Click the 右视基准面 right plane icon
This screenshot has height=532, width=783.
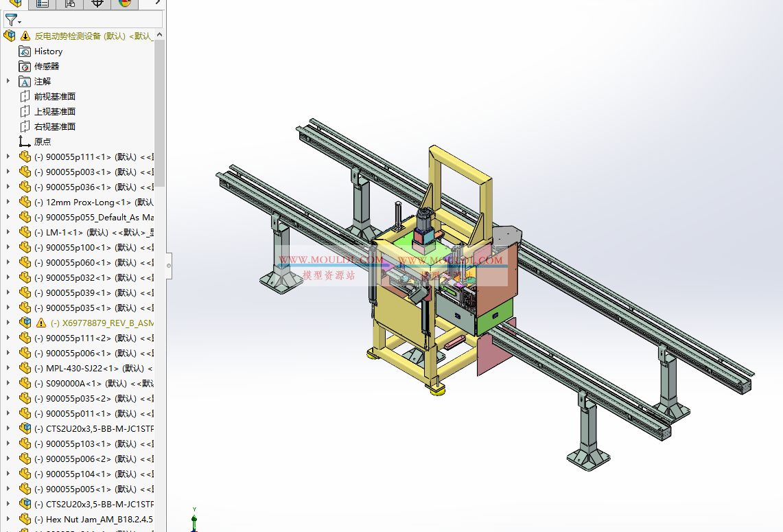25,127
